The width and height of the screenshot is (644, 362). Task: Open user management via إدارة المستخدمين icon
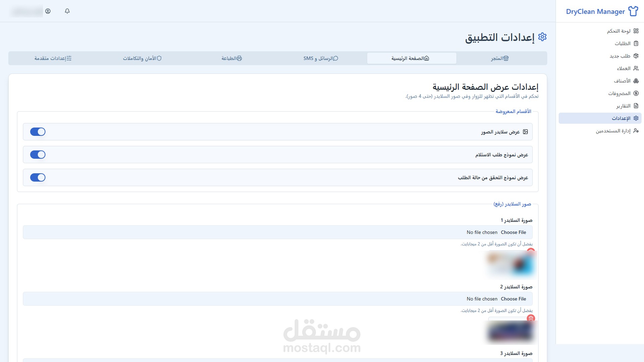[x=636, y=131]
